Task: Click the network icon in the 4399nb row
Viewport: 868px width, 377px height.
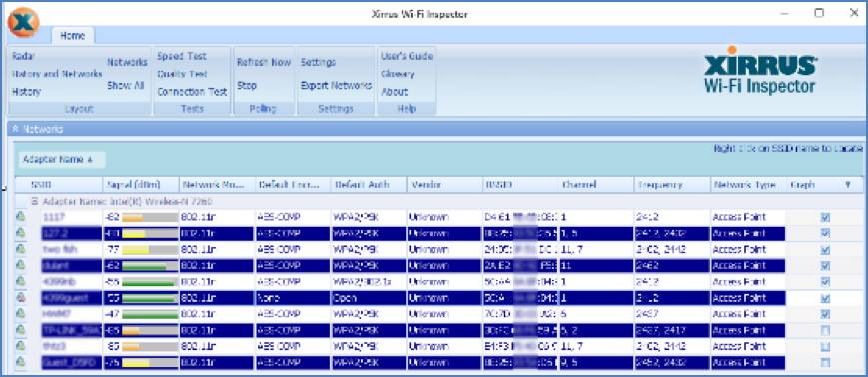Action: tap(21, 282)
